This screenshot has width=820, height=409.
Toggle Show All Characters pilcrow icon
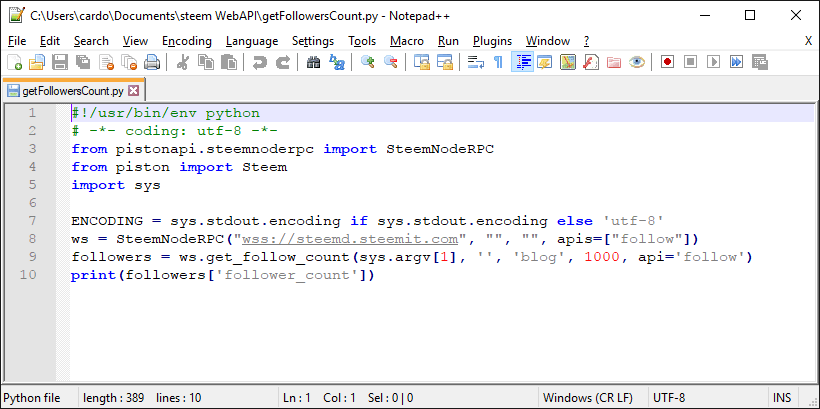tap(498, 62)
